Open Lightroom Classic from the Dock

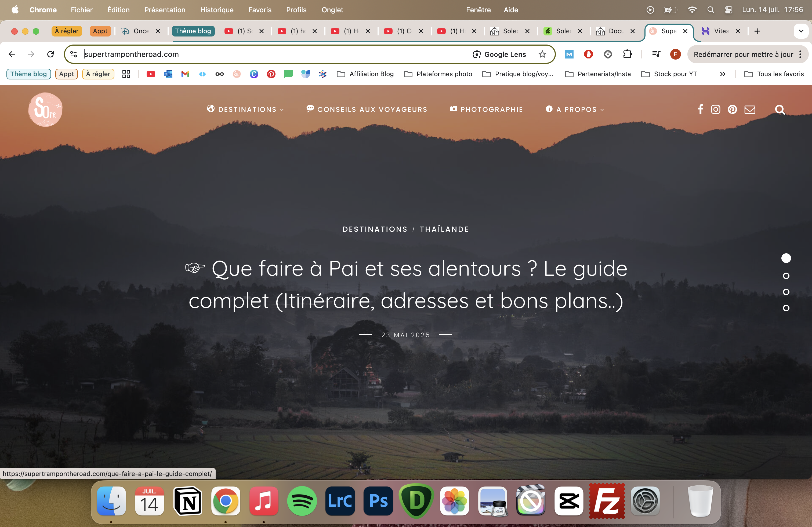tap(340, 501)
